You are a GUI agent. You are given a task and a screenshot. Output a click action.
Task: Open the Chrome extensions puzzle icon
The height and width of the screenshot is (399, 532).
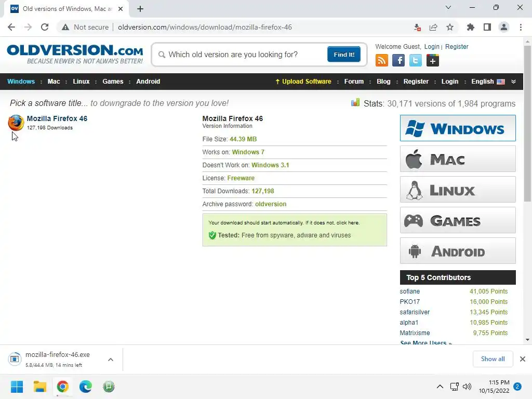pos(470,27)
